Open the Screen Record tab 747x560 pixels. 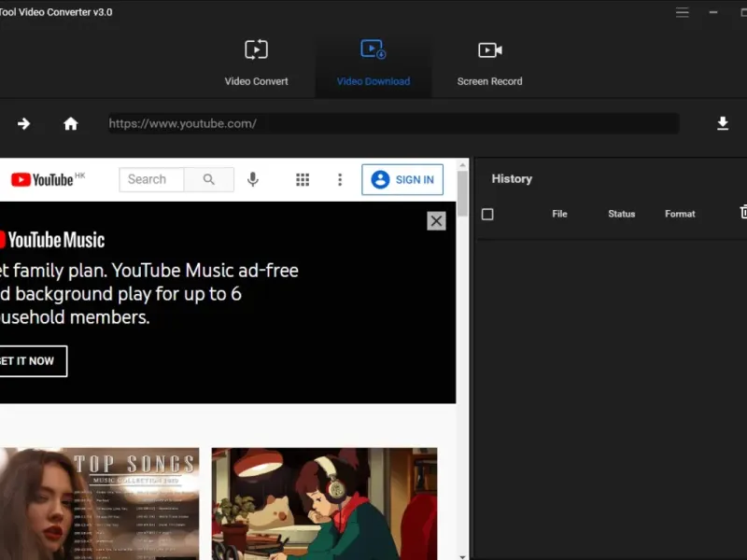pyautogui.click(x=489, y=63)
